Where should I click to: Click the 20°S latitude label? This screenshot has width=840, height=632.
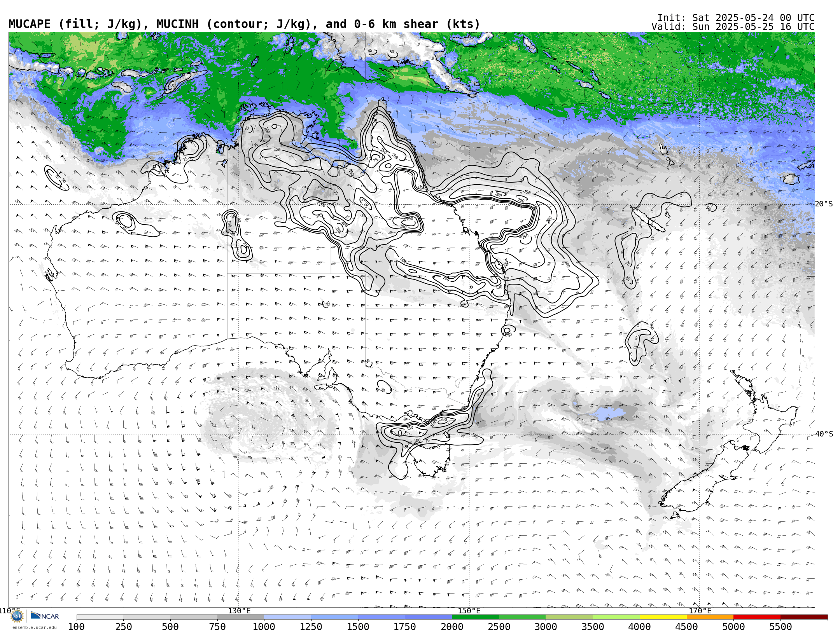pos(824,204)
